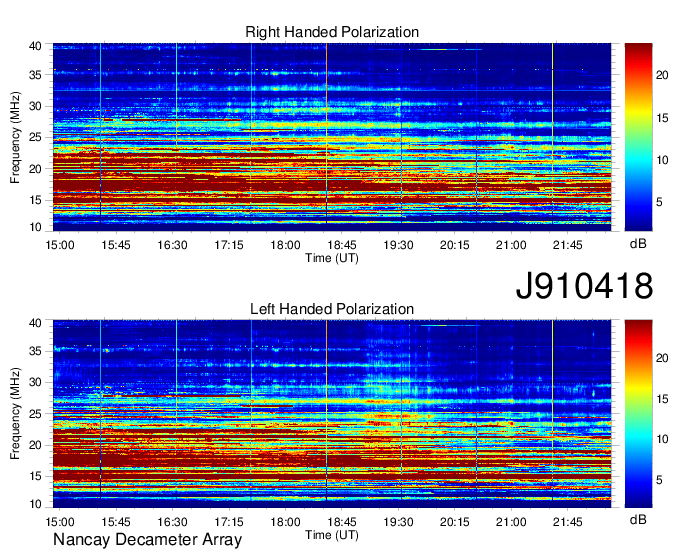The image size is (680, 552).
Task: Click the 21:45 time tick of upper plot
Action: [x=567, y=245]
